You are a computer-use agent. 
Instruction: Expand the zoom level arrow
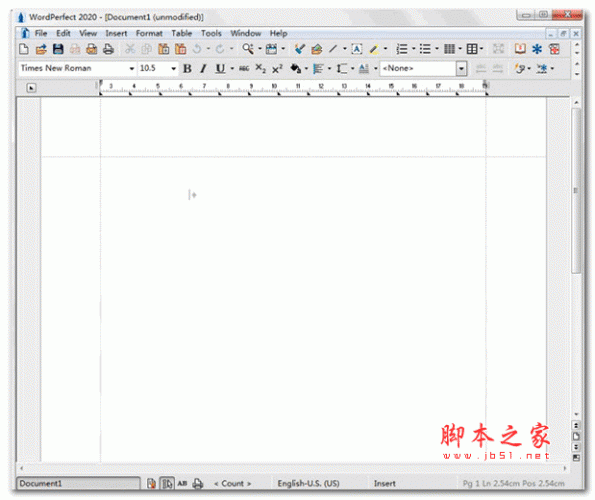pyautogui.click(x=260, y=49)
